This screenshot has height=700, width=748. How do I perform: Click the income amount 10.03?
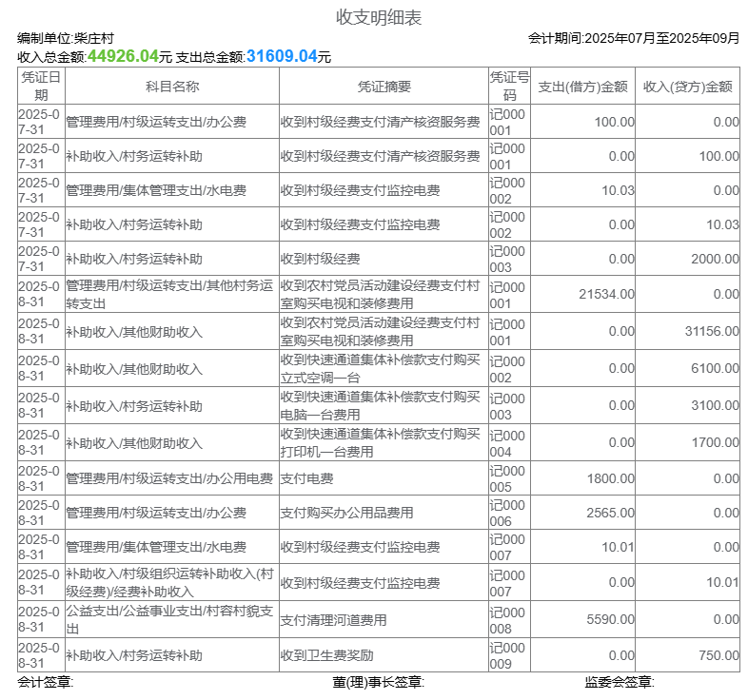click(722, 225)
